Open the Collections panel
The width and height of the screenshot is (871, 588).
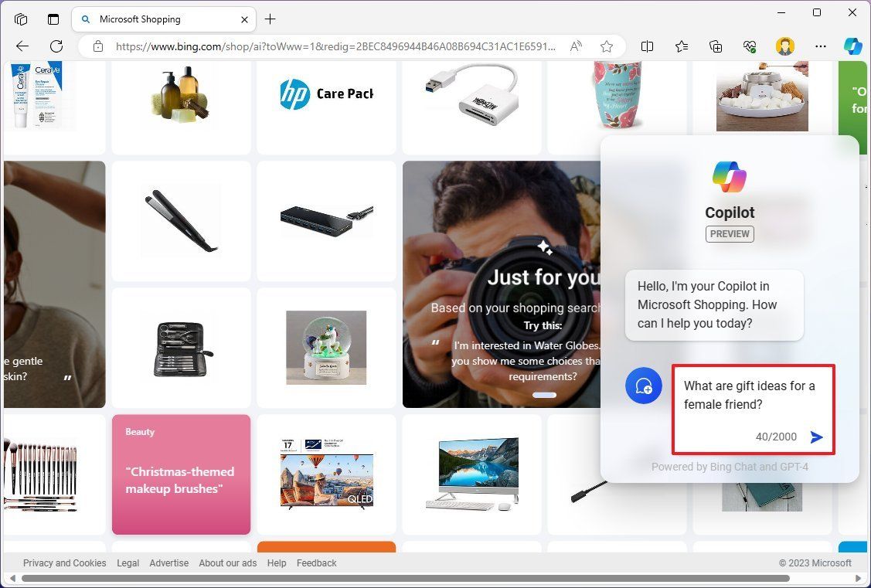click(715, 46)
